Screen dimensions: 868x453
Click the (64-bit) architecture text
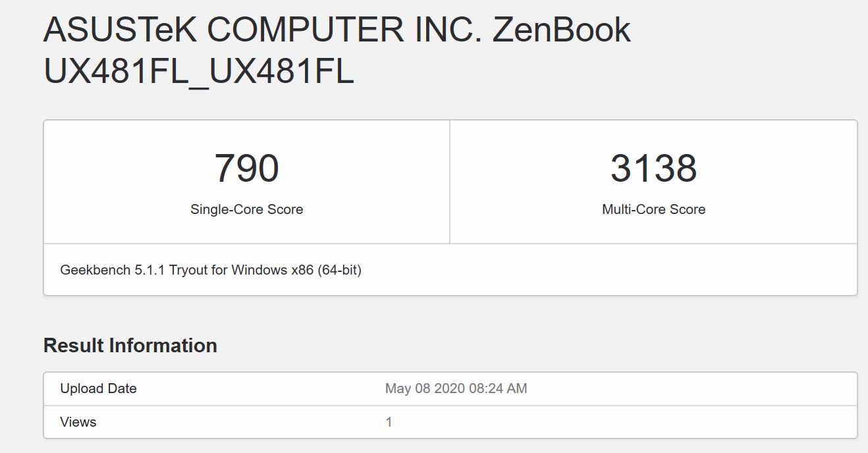[x=340, y=270]
